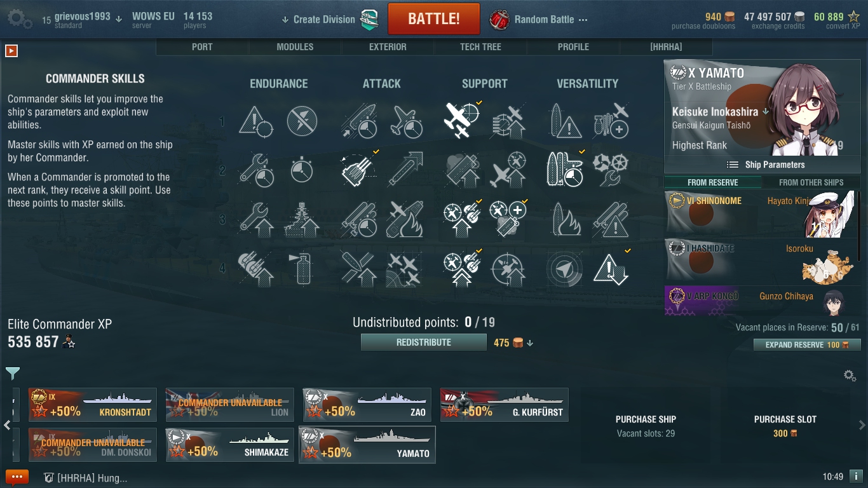Open the settings gear in the top-left corner
This screenshot has width=868, height=488.
(19, 18)
